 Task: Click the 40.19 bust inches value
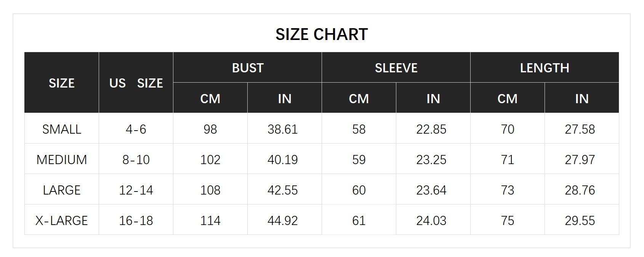pyautogui.click(x=283, y=160)
